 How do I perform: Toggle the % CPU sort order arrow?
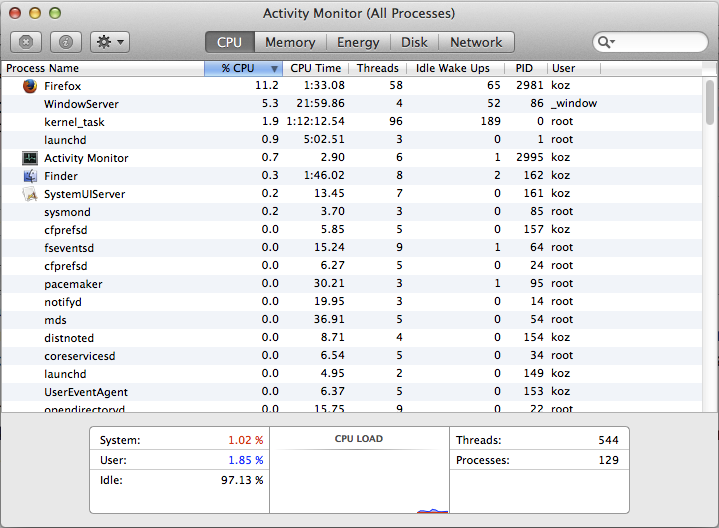point(274,69)
